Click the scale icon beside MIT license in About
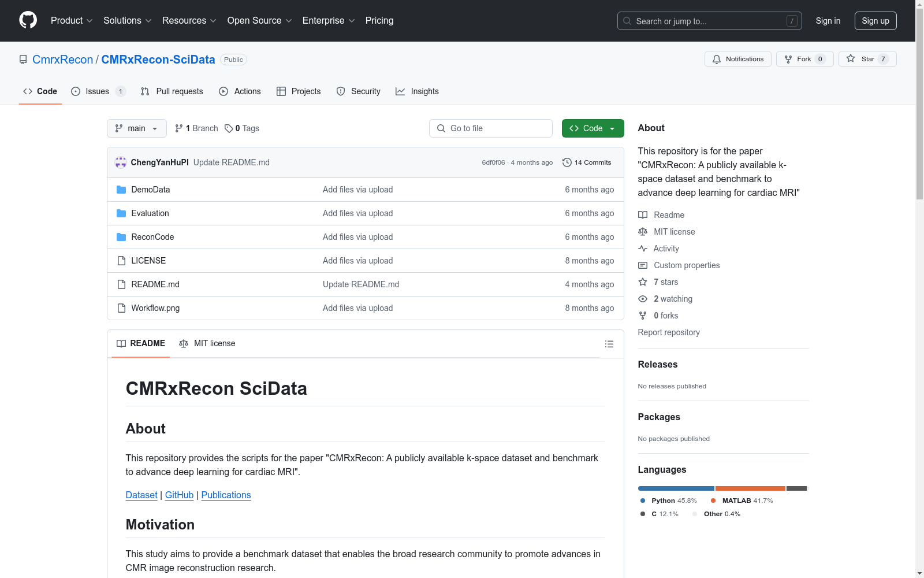Screen dimensions: 924x578 pos(643,232)
